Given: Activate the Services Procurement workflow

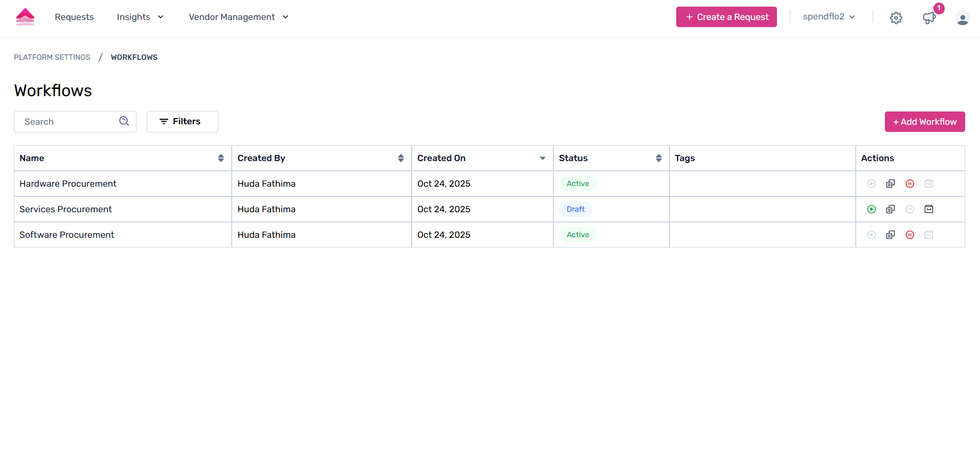Looking at the screenshot, I should (x=872, y=209).
